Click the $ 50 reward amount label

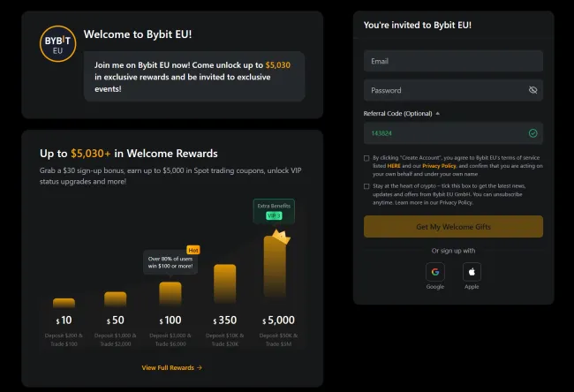[116, 320]
